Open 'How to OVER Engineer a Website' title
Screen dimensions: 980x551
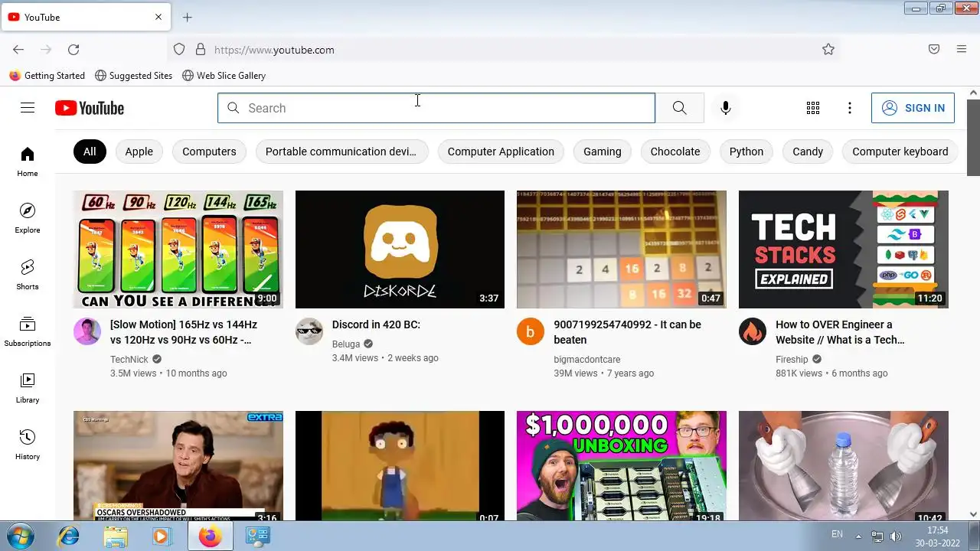click(x=840, y=332)
